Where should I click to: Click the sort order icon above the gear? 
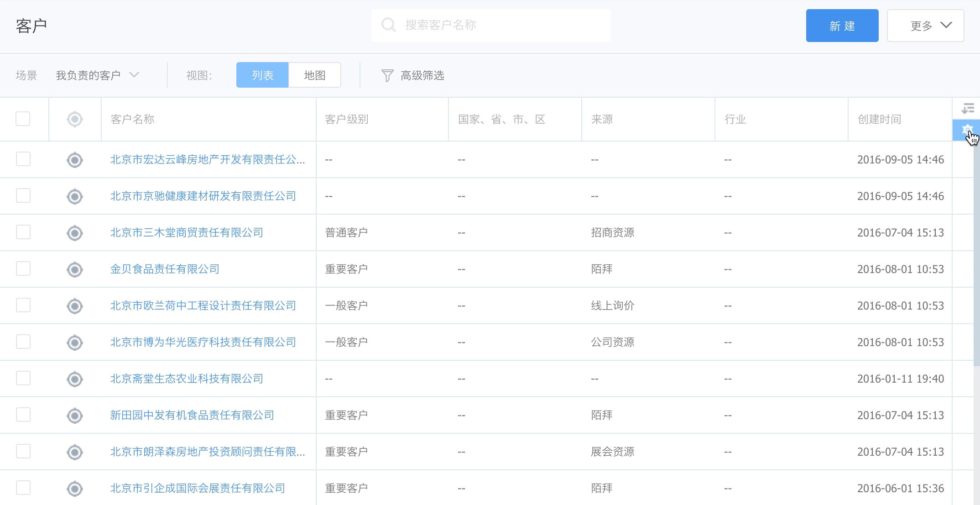click(x=967, y=109)
